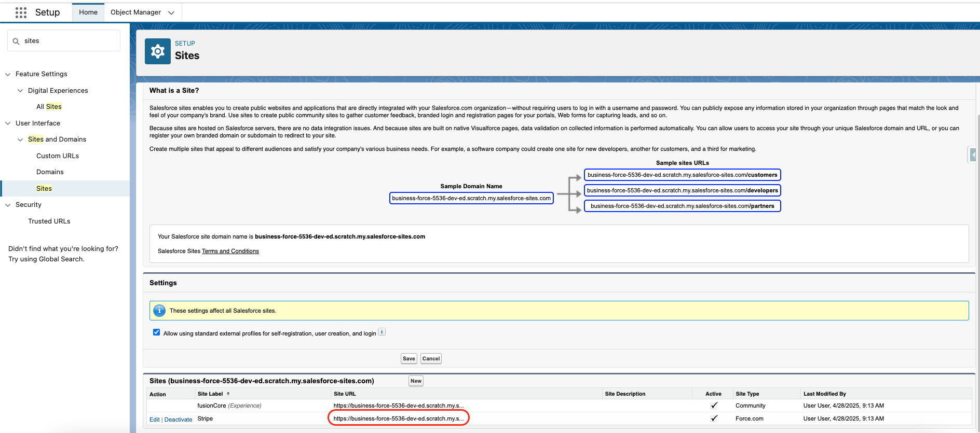Switch to the Home tab

(88, 12)
